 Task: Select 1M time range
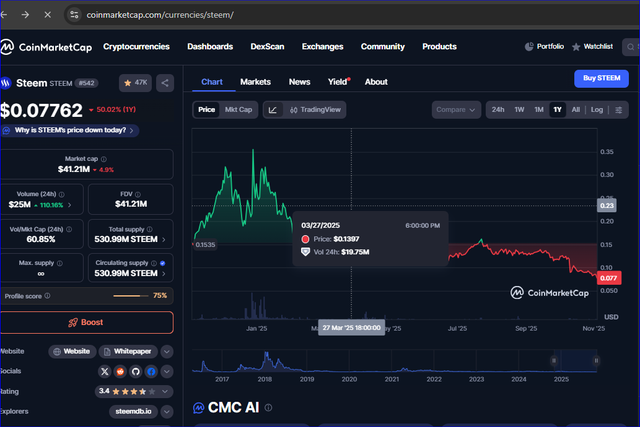coord(539,110)
